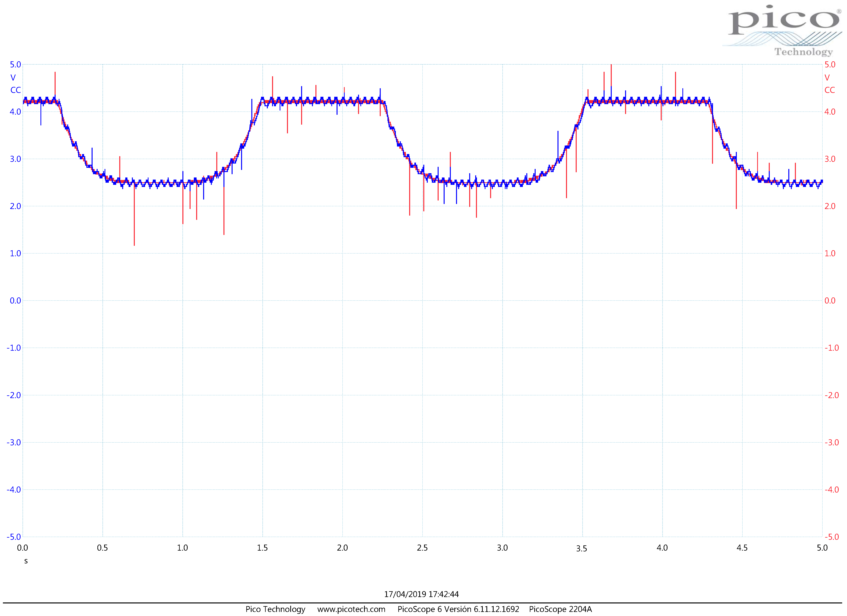Click the Pico Technology footer text
The image size is (847, 616).
point(275,609)
